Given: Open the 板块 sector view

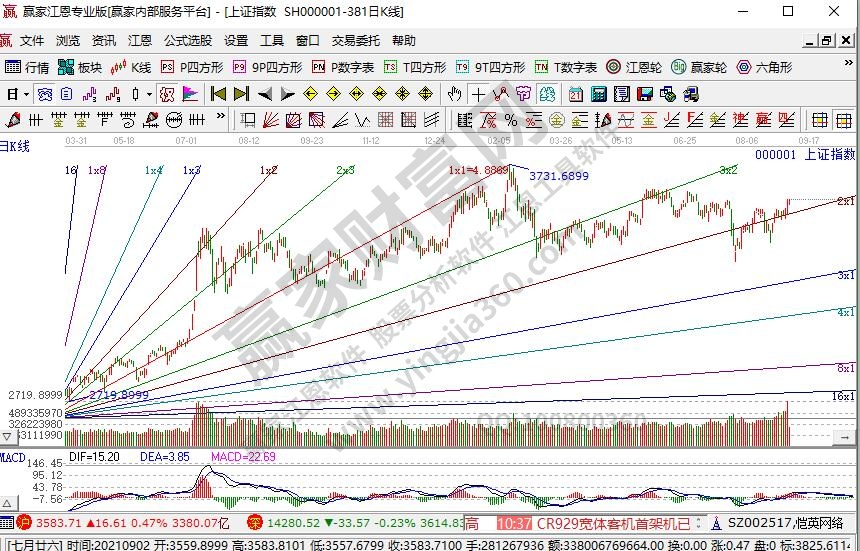Looking at the screenshot, I should click(80, 67).
